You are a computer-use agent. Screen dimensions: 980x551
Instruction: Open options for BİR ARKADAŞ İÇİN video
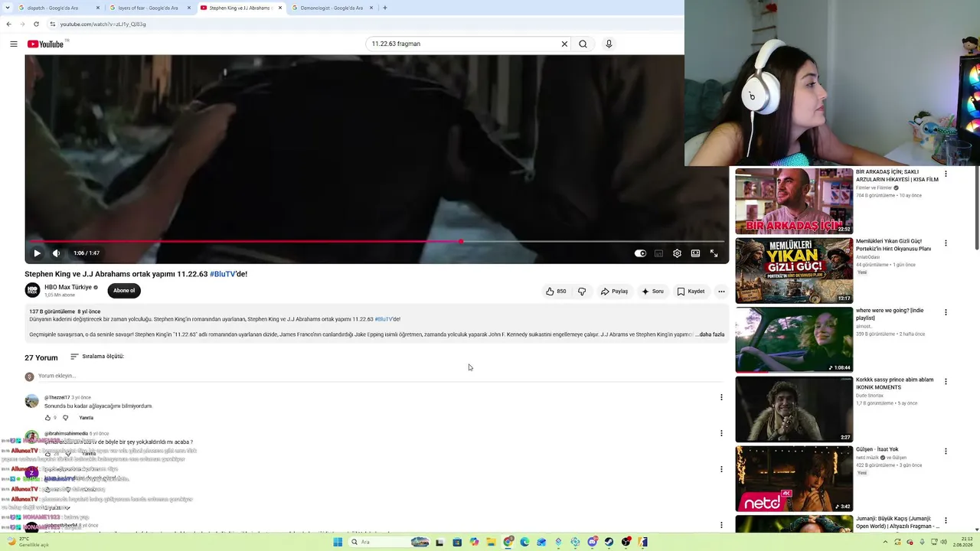click(946, 174)
